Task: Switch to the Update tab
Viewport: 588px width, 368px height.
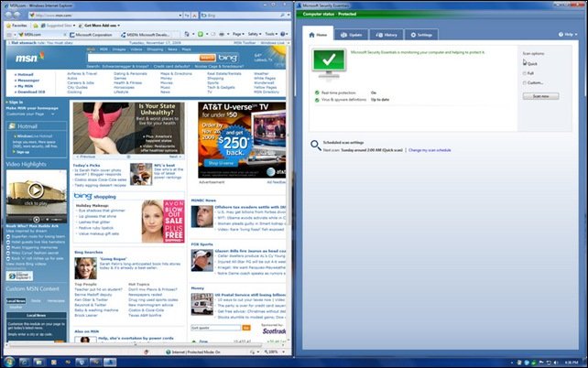Action: tap(351, 35)
